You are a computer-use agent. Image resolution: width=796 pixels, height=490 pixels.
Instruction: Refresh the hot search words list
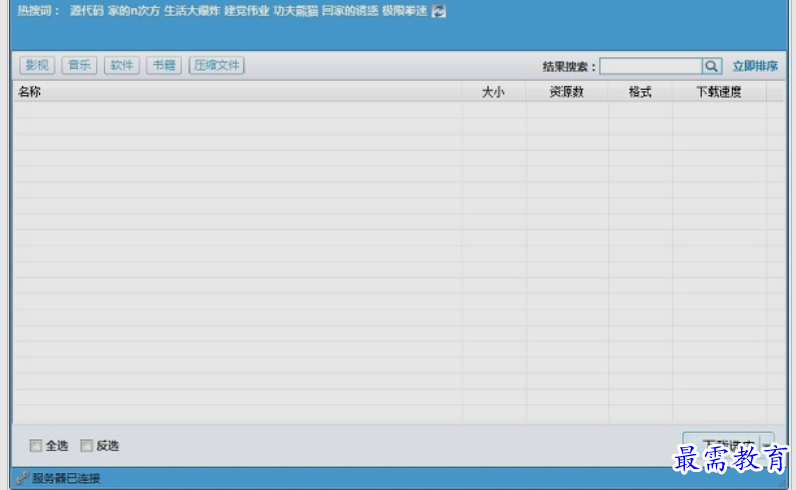coord(439,11)
